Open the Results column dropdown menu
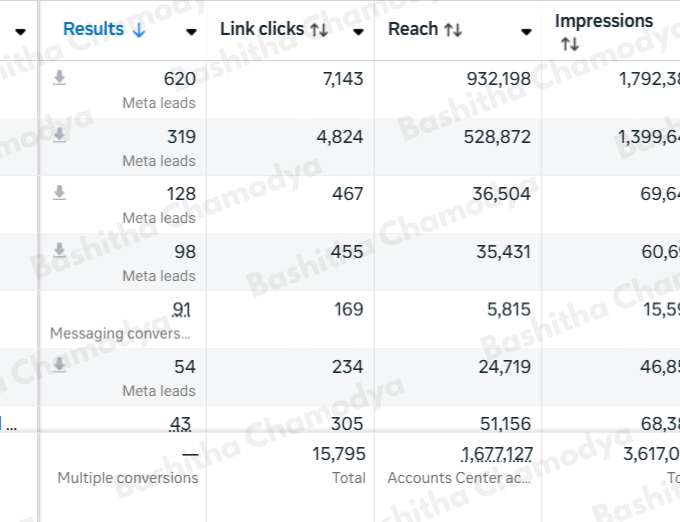Screen dimensions: 680x522 click(x=191, y=31)
